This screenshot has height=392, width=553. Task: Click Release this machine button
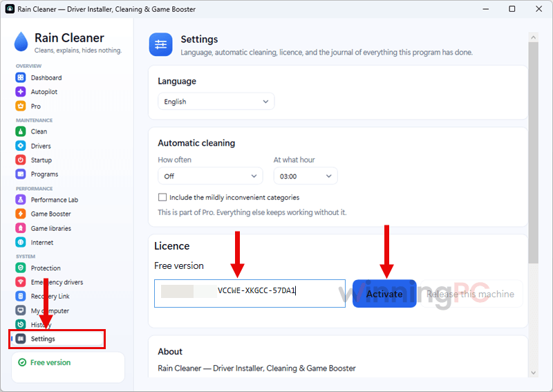471,294
